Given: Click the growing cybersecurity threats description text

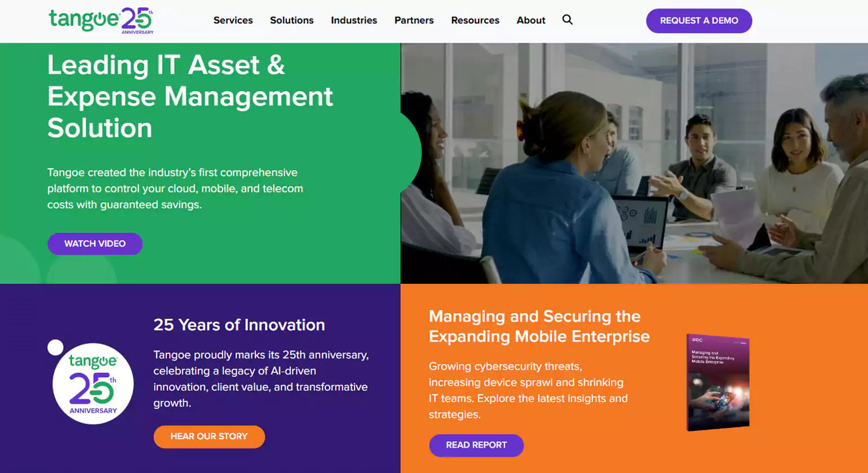Looking at the screenshot, I should pos(528,390).
